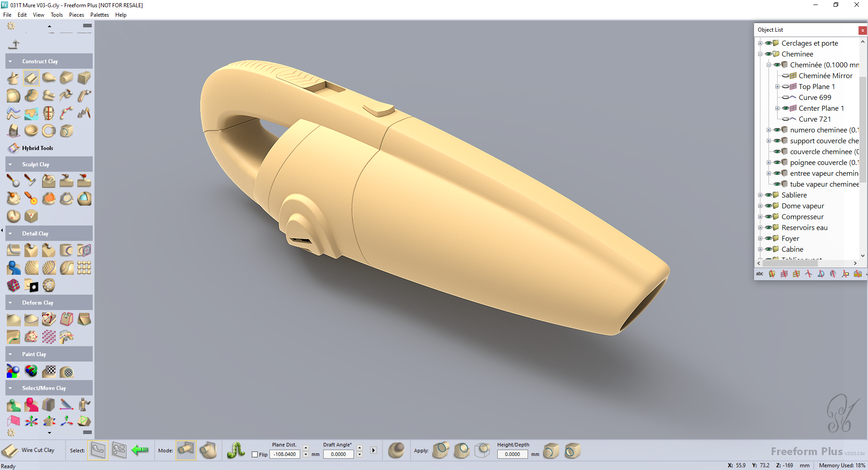Click the Plane Dist. value field
The width and height of the screenshot is (868, 470).
285,455
